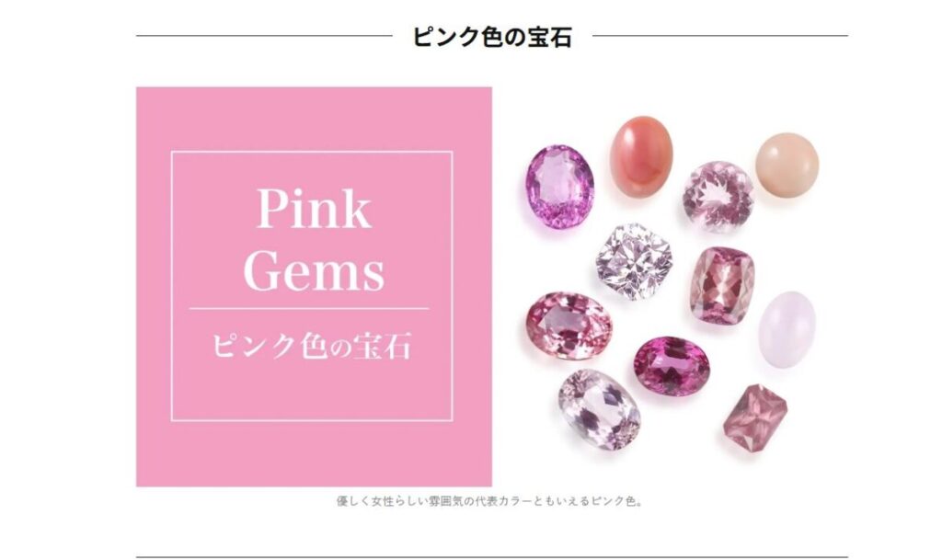Viewport: 942px width, 560px height.
Task: Select the coral-red oval cabochon stone
Action: click(x=641, y=156)
